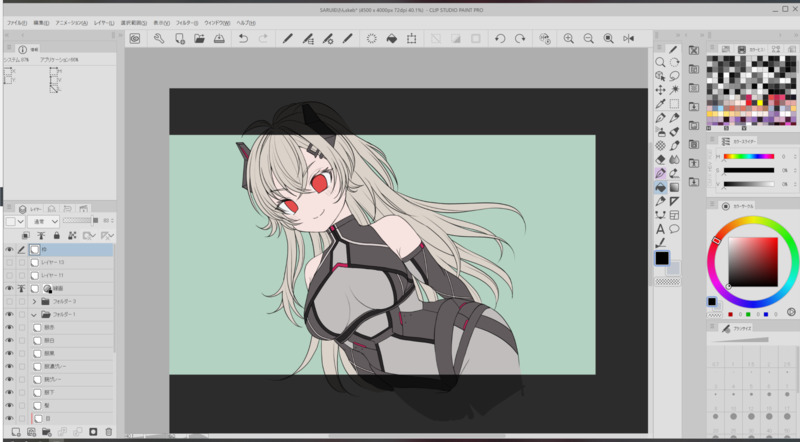The image size is (800, 442).
Task: Select the Fill bucket tool in tool palette
Action: pos(660,187)
